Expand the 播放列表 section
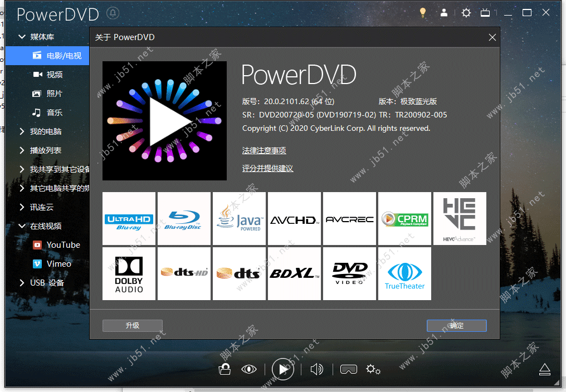Image resolution: width=566 pixels, height=392 pixels. point(22,150)
